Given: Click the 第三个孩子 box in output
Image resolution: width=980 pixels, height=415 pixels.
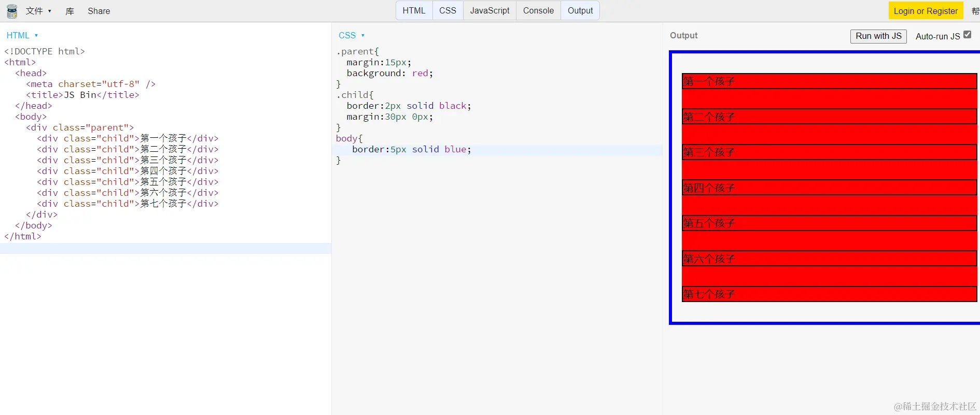Looking at the screenshot, I should pos(830,152).
